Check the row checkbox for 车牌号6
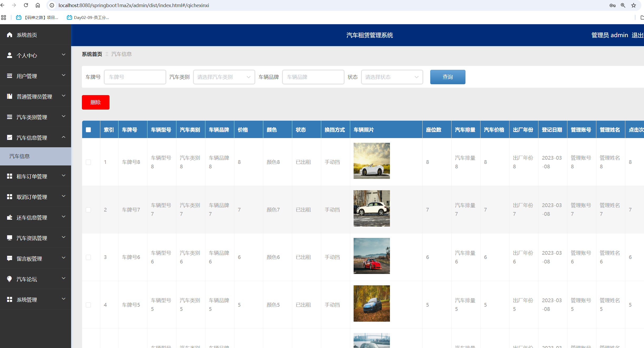The image size is (644, 348). tap(88, 257)
